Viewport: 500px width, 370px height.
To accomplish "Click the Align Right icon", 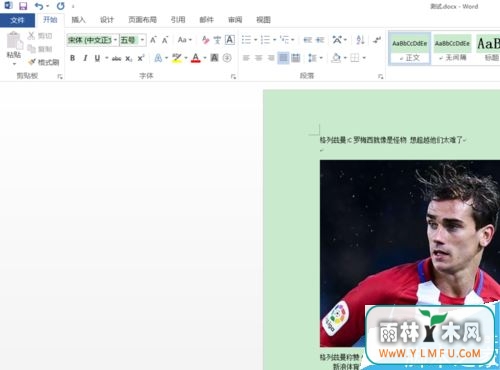I will click(271, 58).
